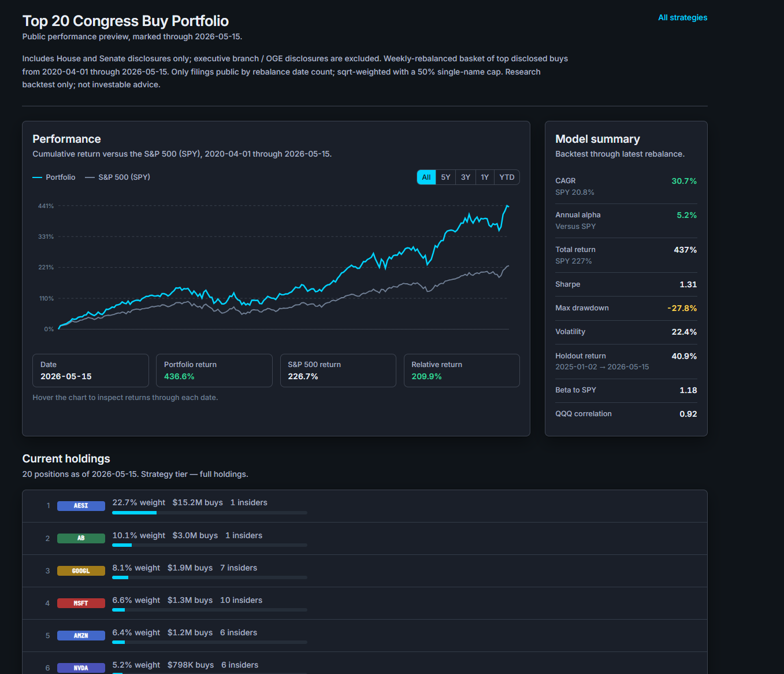784x674 pixels.
Task: Click the AESI 22.7% weight bar
Action: point(210,513)
